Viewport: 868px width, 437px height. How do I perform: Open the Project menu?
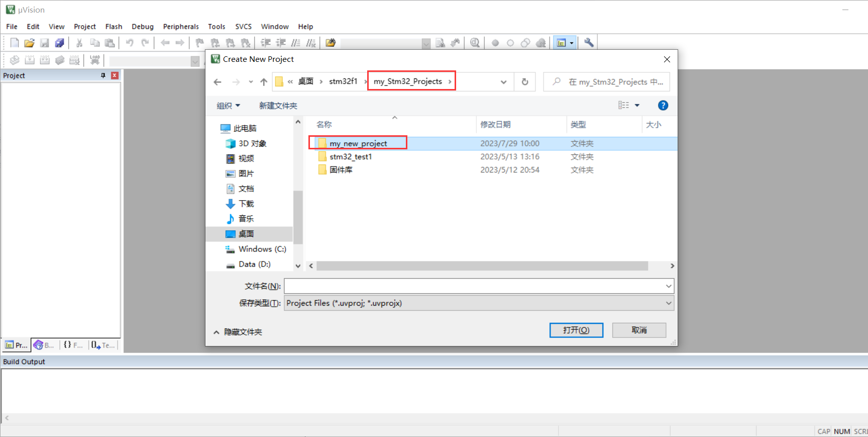85,27
